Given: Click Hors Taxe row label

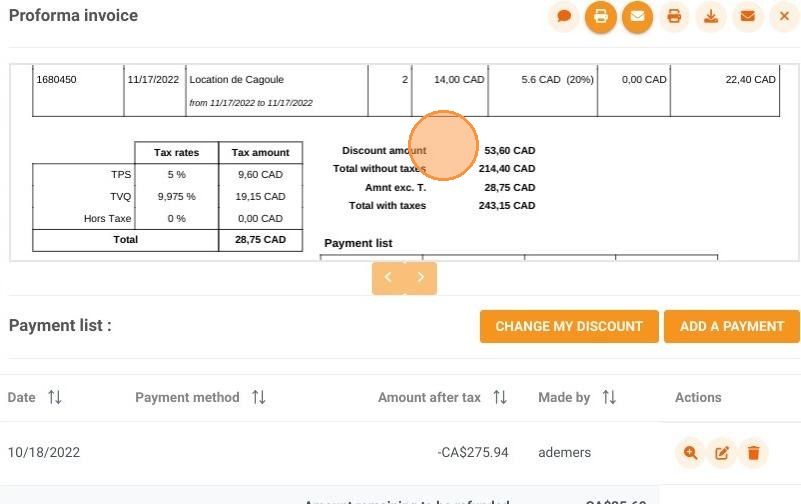Looking at the screenshot, I should tap(107, 219).
